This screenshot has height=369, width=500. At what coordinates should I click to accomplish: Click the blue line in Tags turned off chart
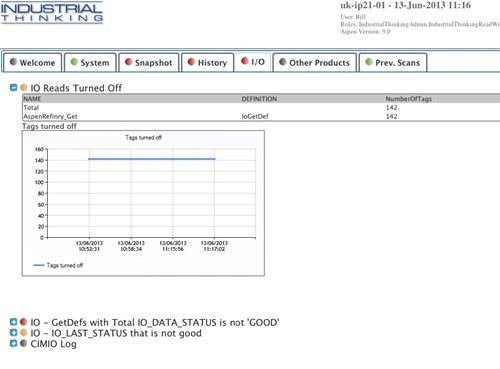[x=152, y=159]
